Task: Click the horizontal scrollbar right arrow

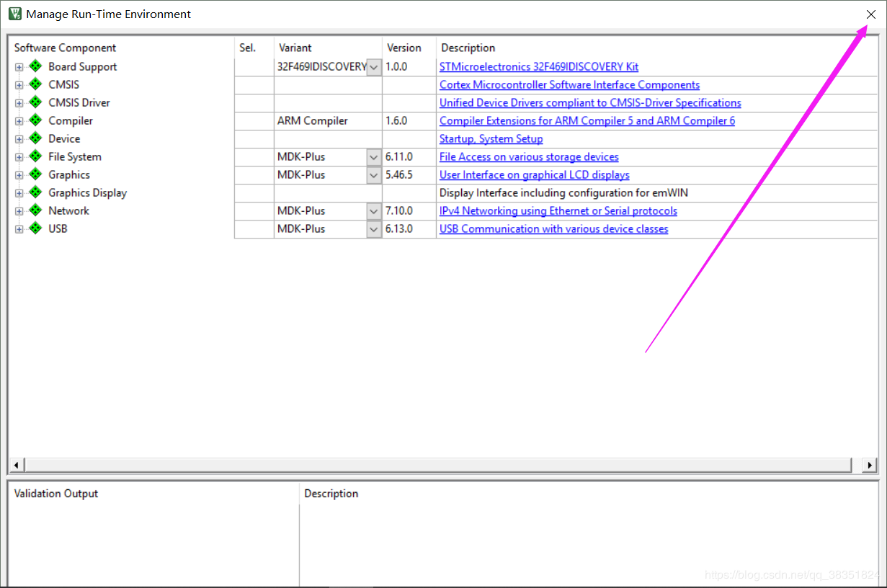Action: coord(870,465)
